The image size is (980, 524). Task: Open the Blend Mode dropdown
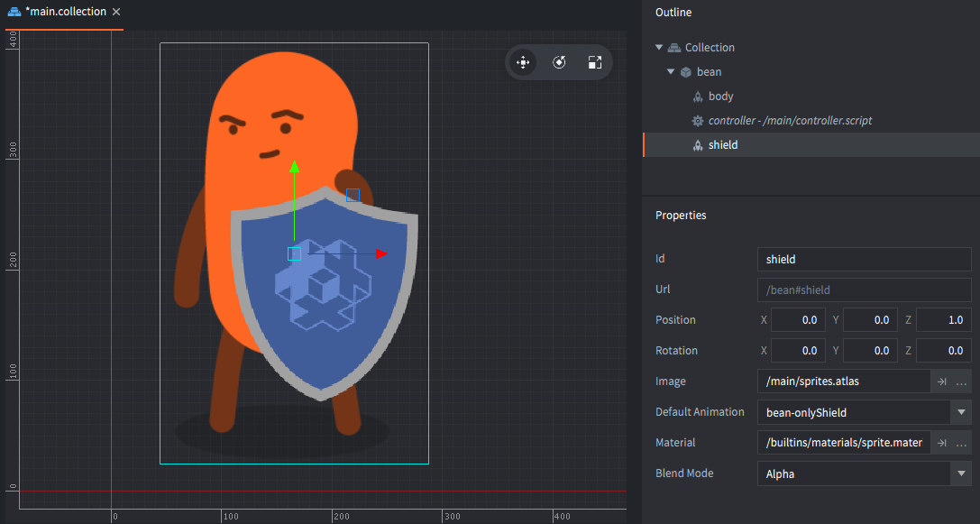959,473
